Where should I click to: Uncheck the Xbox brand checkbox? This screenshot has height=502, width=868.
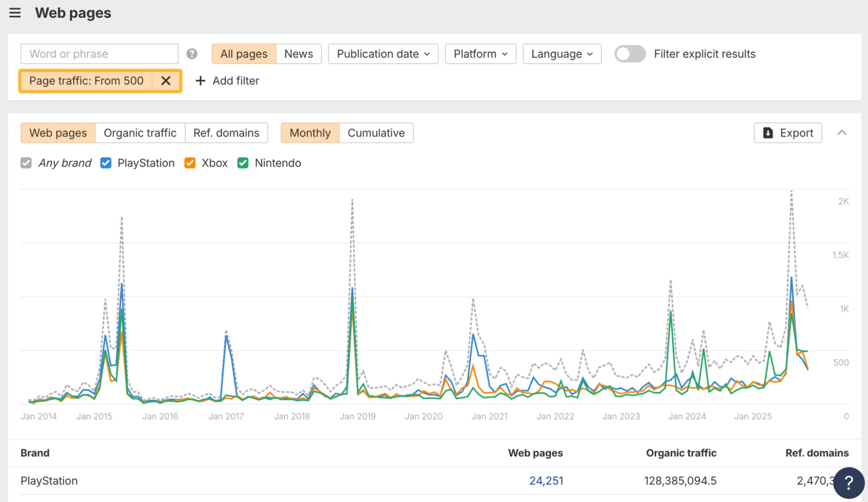[190, 163]
